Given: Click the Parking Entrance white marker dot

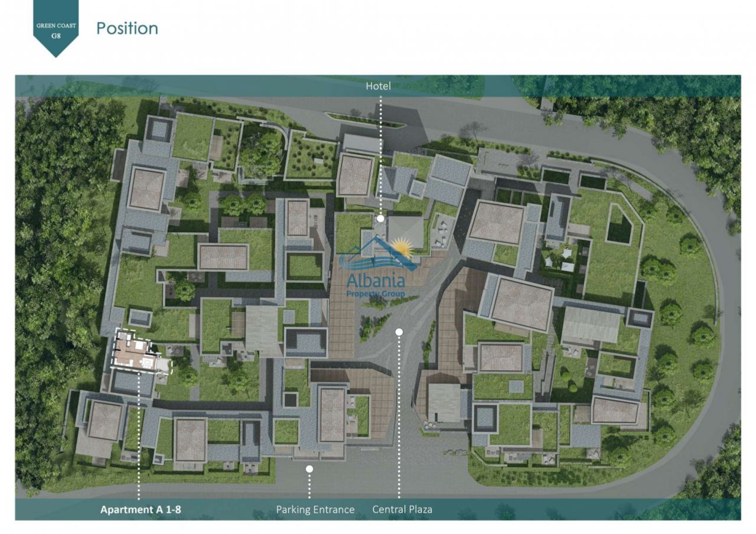Looking at the screenshot, I should (309, 468).
